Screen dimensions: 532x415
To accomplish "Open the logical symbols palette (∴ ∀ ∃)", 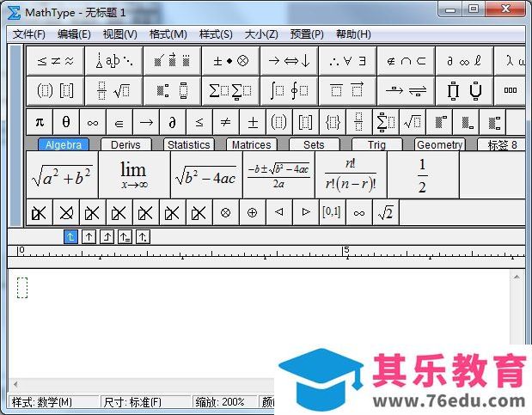I will pos(347,61).
